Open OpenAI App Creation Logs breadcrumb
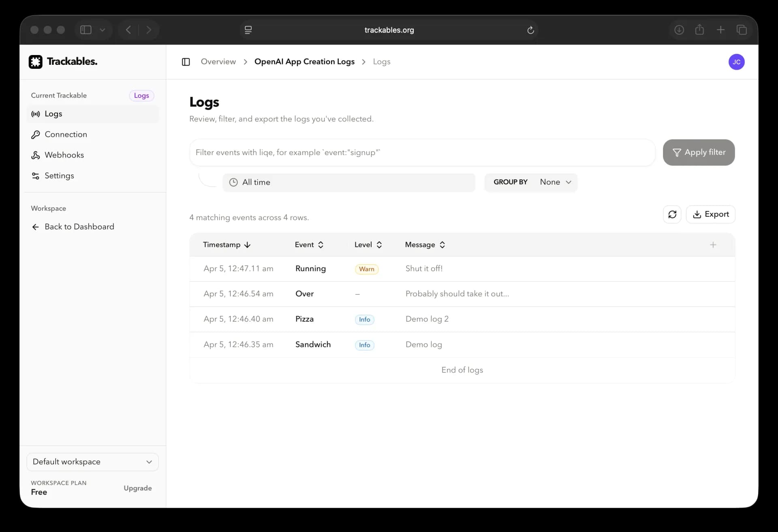The image size is (778, 532). (305, 62)
